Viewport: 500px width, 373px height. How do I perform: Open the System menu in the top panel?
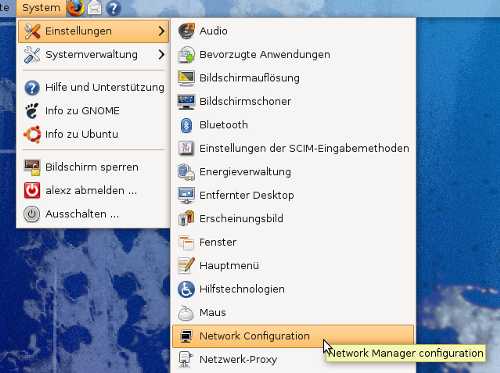[x=41, y=7]
